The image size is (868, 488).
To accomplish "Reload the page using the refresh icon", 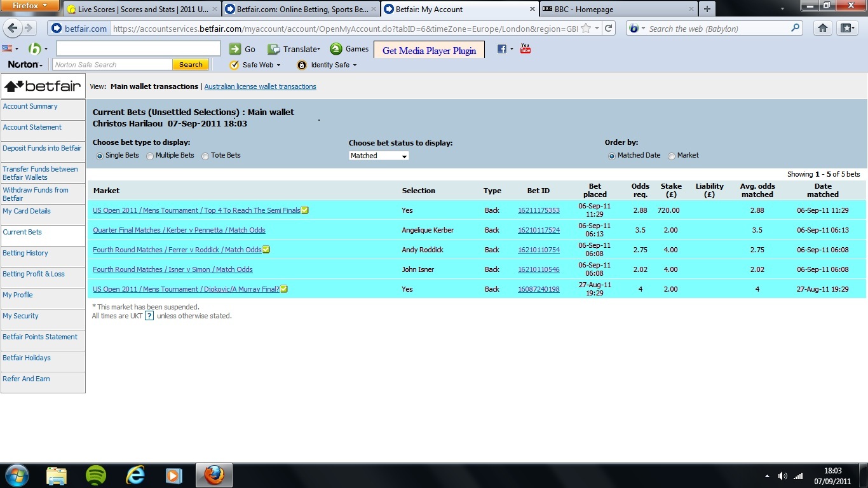I will tap(608, 29).
